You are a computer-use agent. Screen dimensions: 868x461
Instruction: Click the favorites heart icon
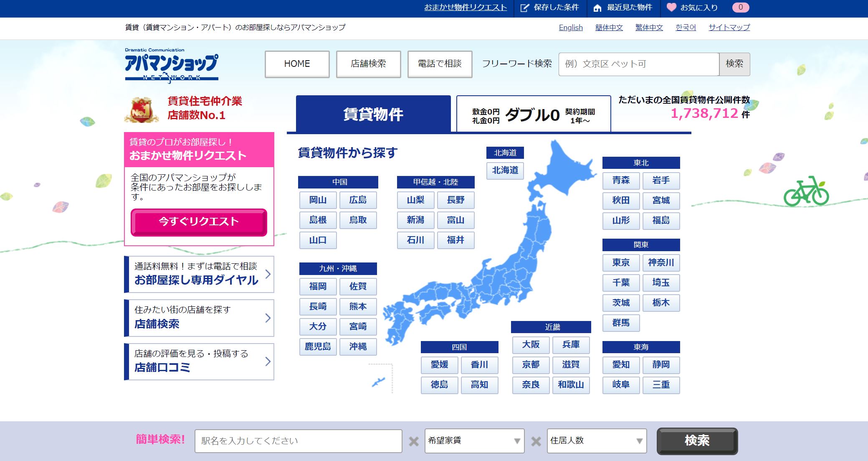671,7
